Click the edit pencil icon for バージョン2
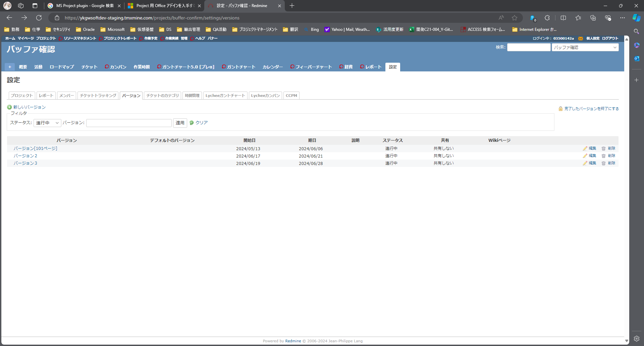Viewport: 644px width, 346px height. [585, 156]
